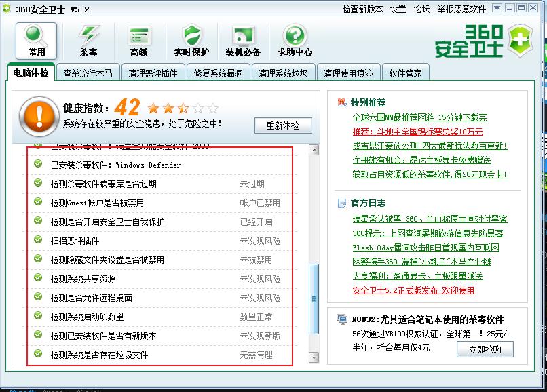The width and height of the screenshot is (547, 392).
Task: Click the 立即抢购 buy now button
Action: pos(485,349)
